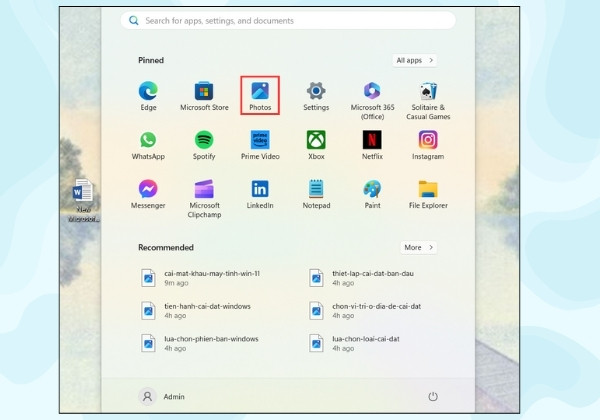Viewport: 600px width, 420px height.
Task: Show All apps list
Action: pos(414,60)
